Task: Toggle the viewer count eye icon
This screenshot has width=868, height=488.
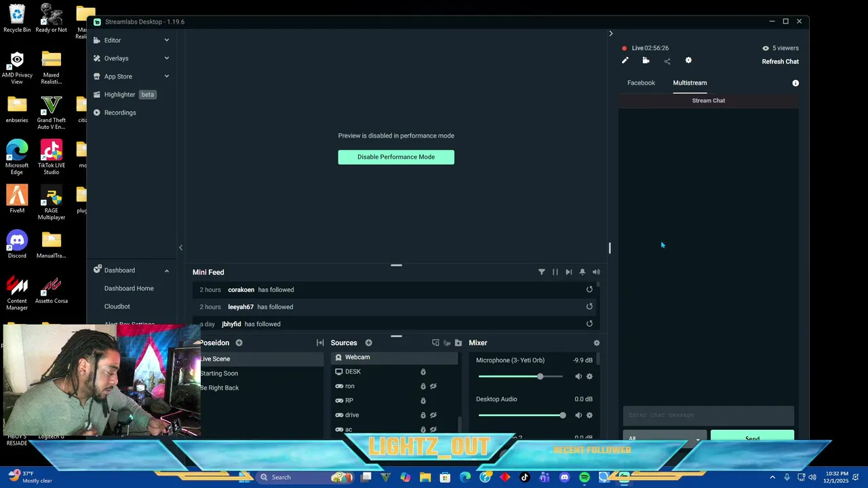Action: pyautogui.click(x=766, y=48)
